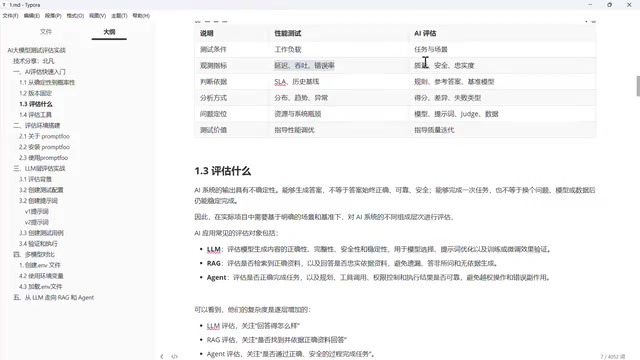Open the 视图(V) menu
This screenshot has height=360, width=640.
pos(97,16)
